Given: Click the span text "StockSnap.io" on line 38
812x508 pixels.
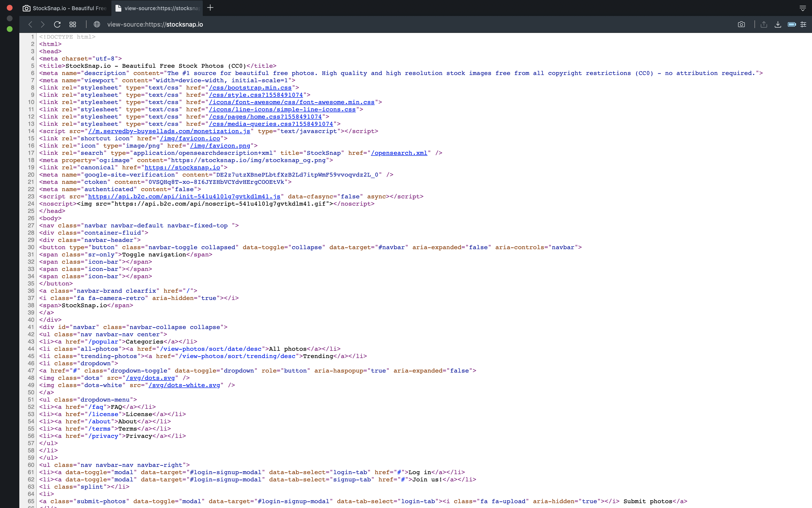Looking at the screenshot, I should click(84, 305).
